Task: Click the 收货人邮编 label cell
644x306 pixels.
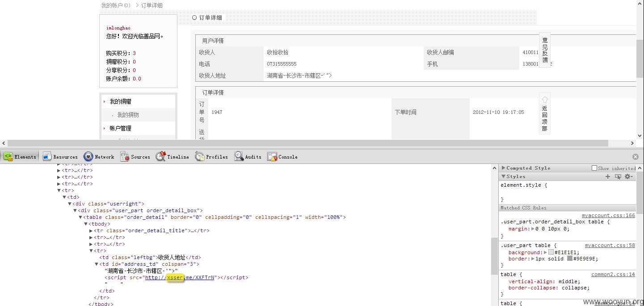Action: [440, 52]
